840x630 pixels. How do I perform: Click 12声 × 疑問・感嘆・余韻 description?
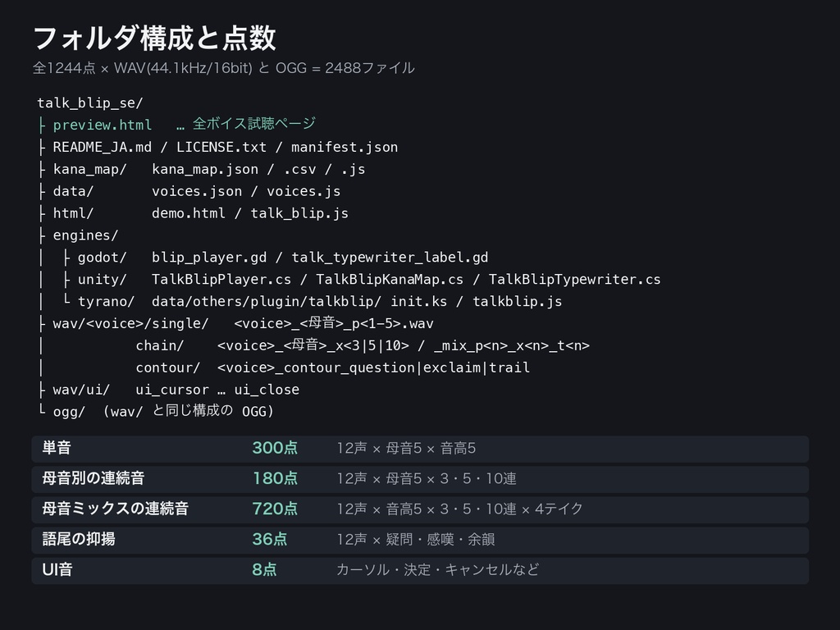tap(416, 539)
